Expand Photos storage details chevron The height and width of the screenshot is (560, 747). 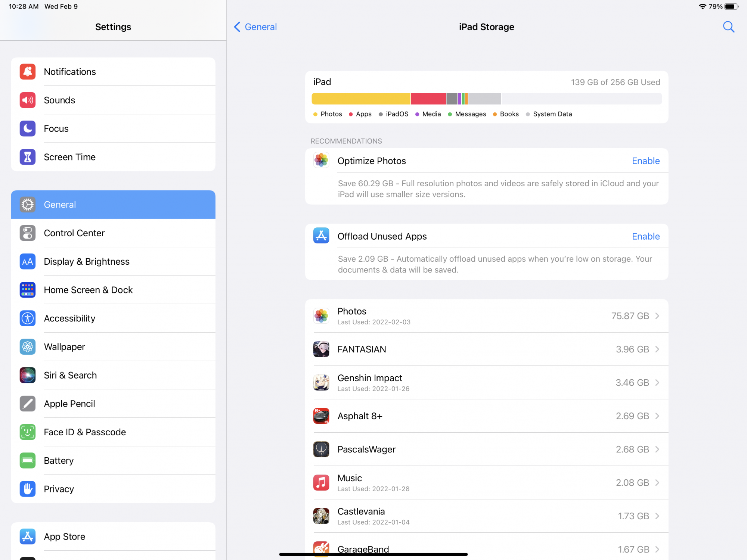click(x=657, y=316)
